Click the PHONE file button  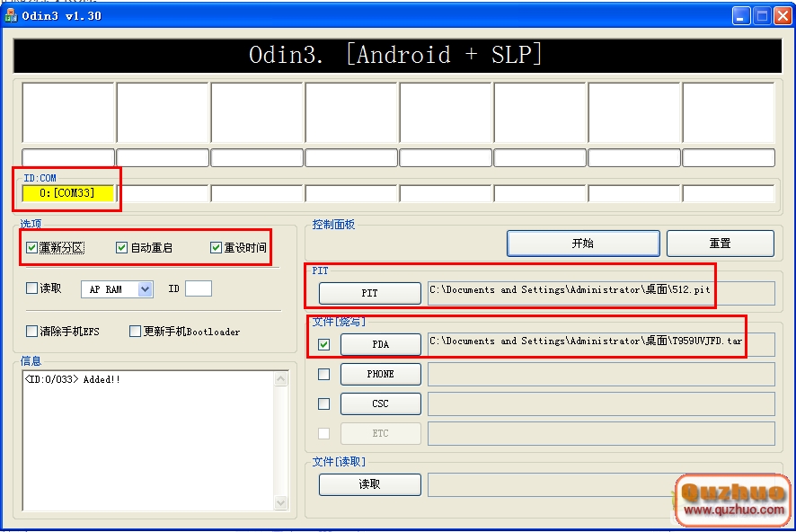click(381, 374)
